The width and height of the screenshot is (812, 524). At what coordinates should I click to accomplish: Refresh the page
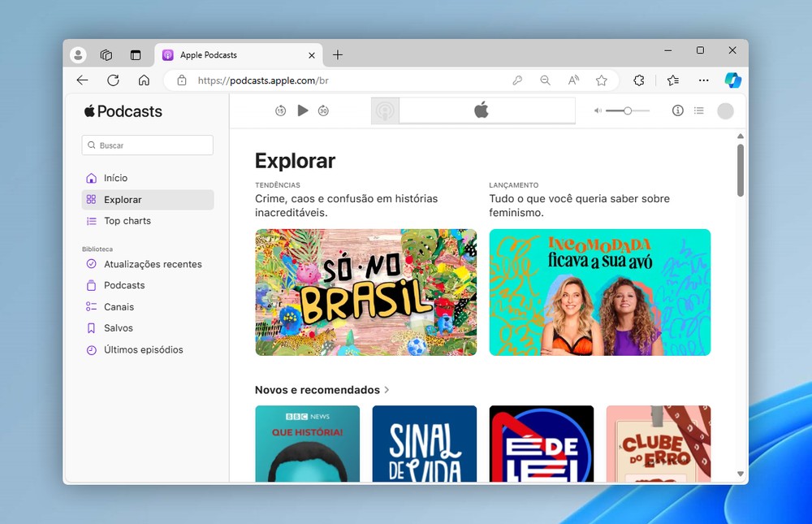[113, 80]
